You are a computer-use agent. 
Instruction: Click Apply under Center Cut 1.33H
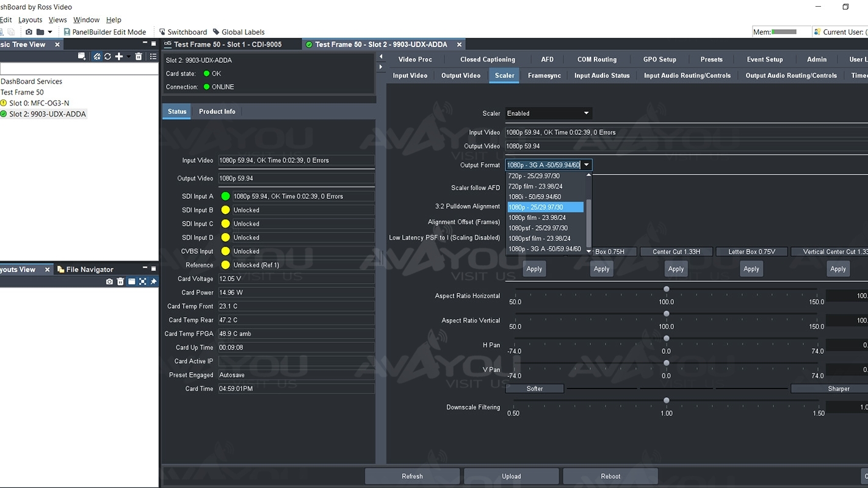coord(676,269)
